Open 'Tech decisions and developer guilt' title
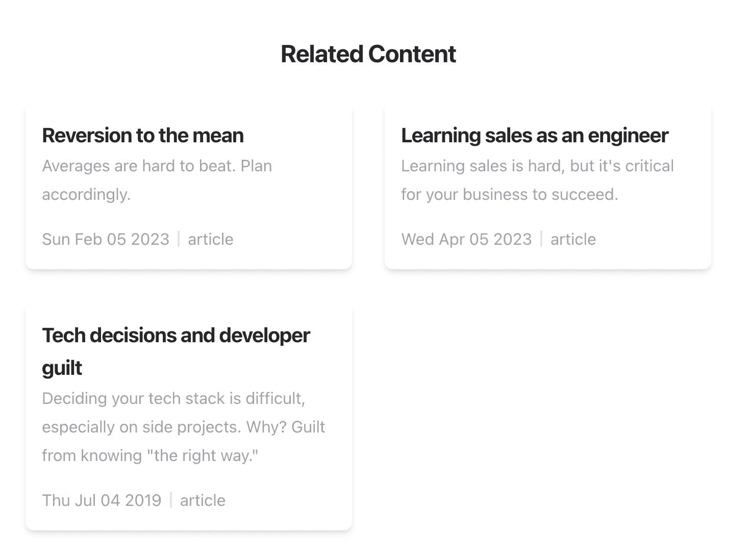This screenshot has height=560, width=750. 176,336
